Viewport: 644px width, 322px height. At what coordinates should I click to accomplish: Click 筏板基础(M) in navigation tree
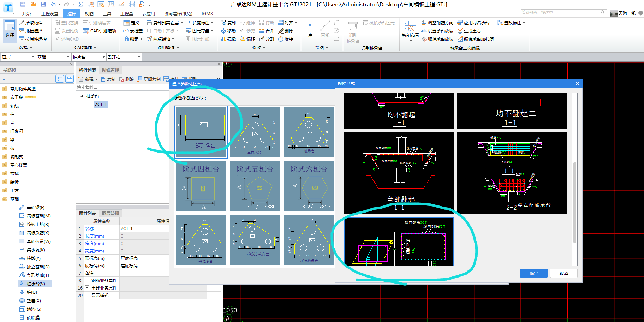coord(35,216)
